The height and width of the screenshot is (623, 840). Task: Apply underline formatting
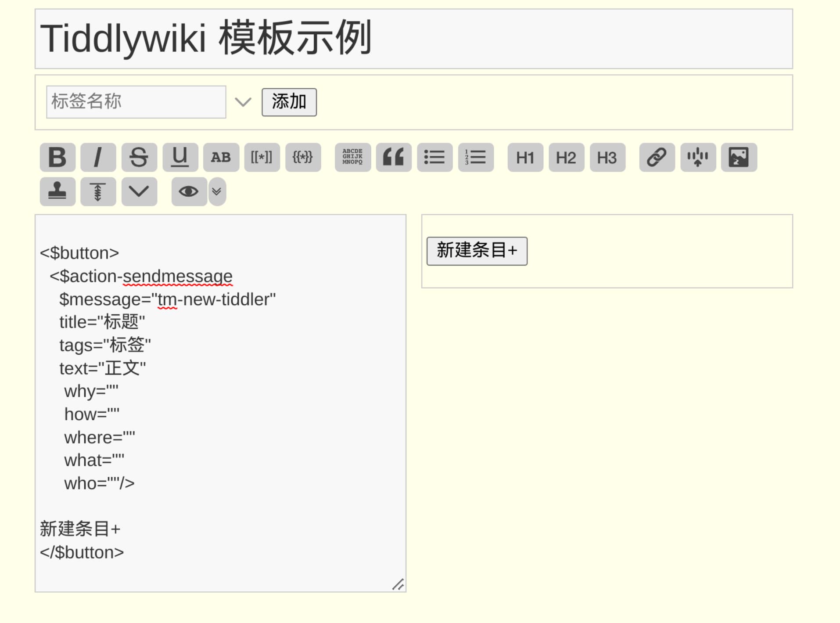pyautogui.click(x=180, y=157)
